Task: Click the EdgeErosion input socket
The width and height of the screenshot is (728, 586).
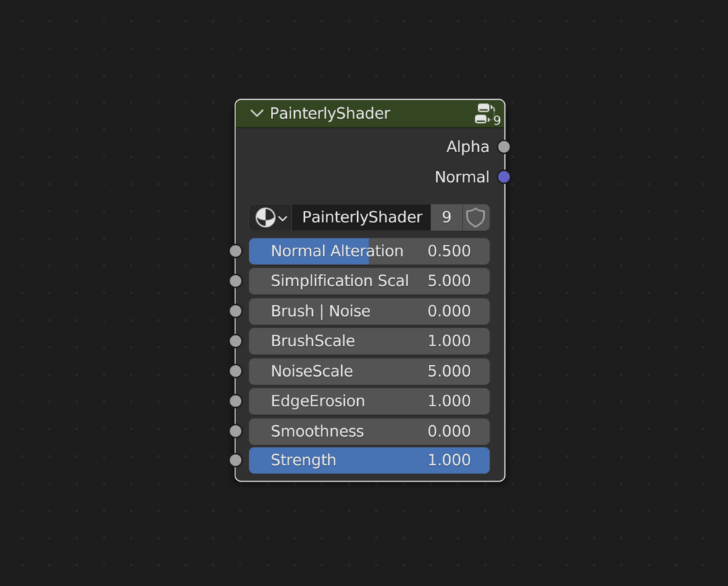Action: (235, 401)
